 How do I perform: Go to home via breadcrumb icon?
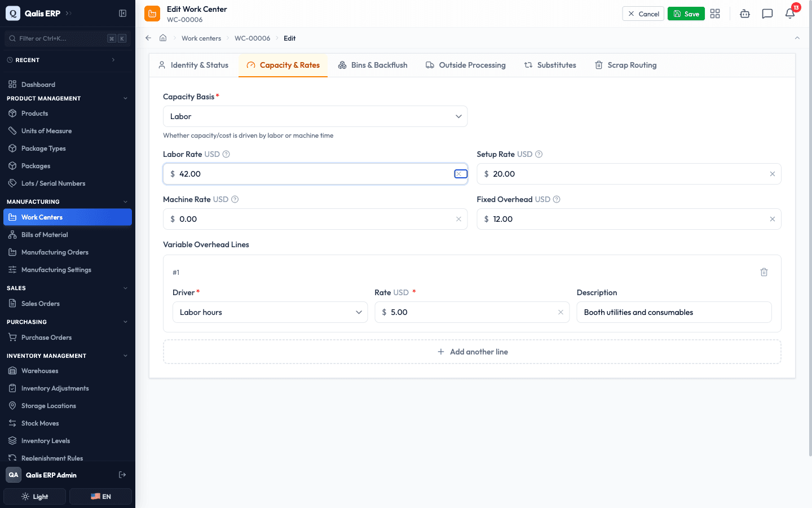163,38
